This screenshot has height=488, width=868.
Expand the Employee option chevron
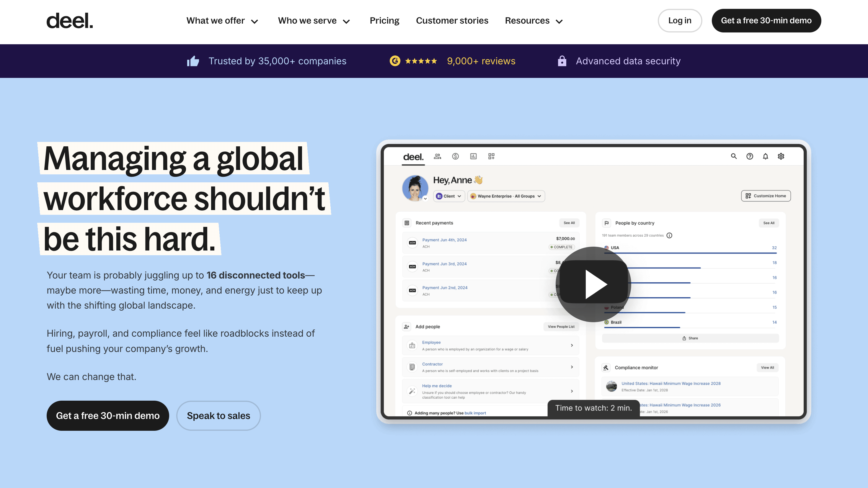[x=572, y=345]
